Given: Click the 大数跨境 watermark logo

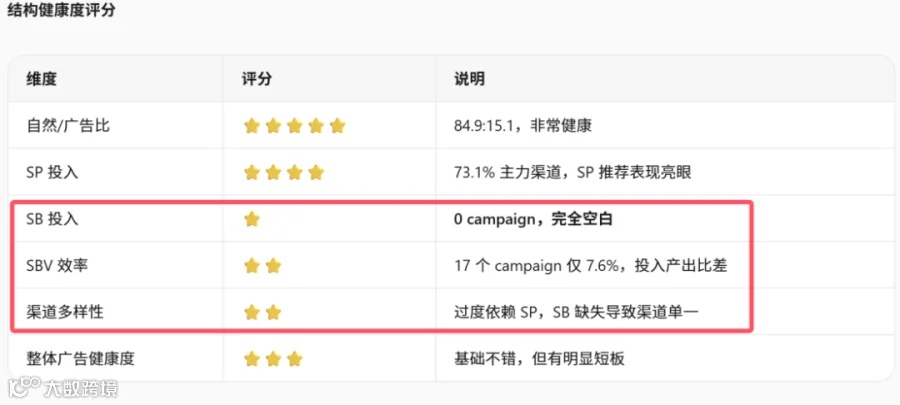Looking at the screenshot, I should click(62, 388).
